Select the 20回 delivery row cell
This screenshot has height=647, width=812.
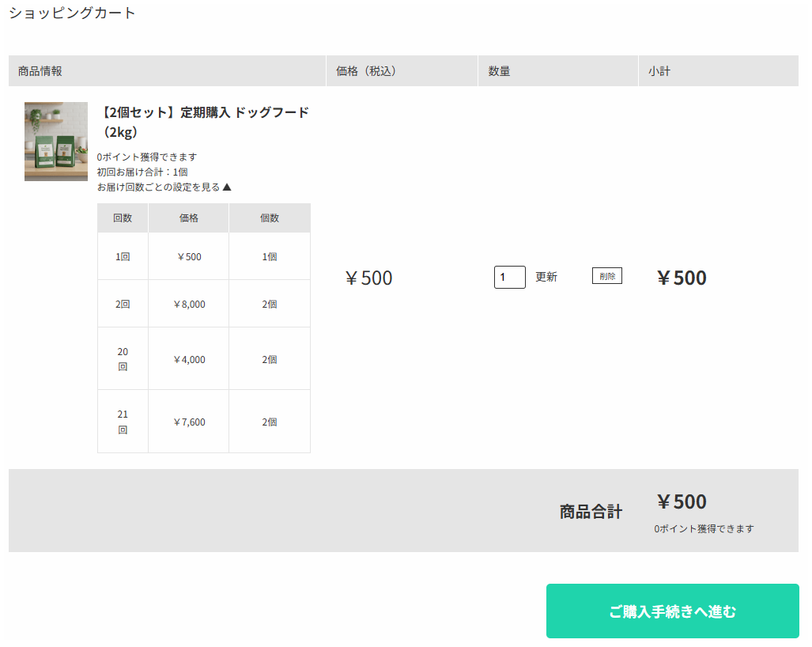[123, 359]
